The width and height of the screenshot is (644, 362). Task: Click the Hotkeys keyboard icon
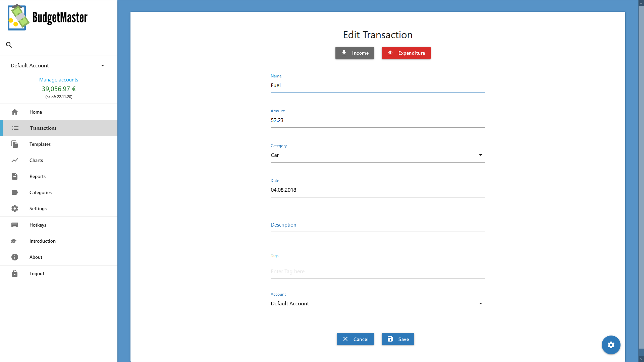15,225
